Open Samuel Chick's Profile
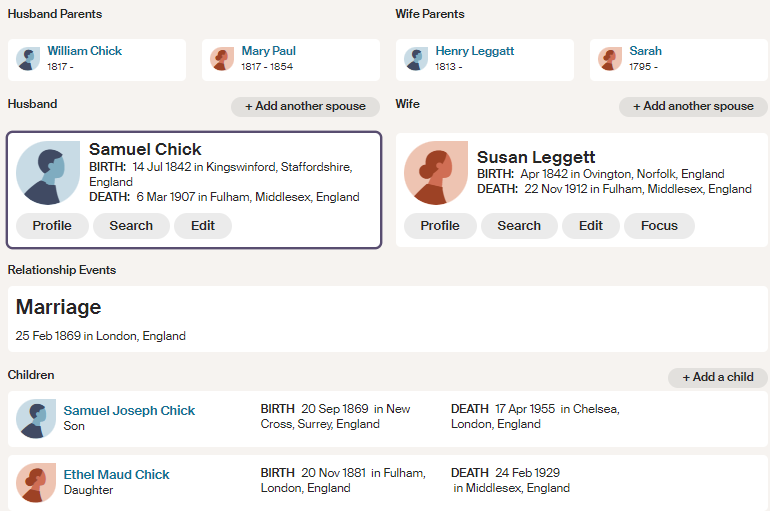This screenshot has height=511, width=770. point(52,226)
